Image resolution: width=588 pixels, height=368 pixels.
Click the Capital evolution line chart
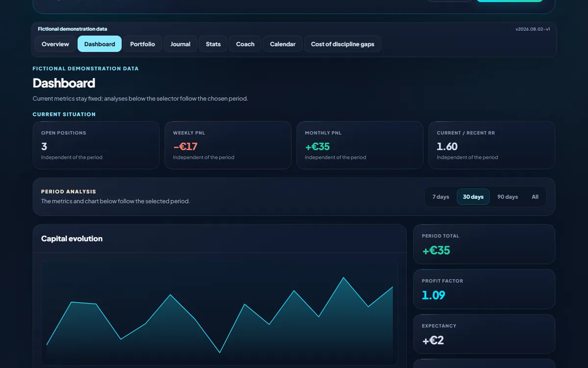[x=220, y=313]
